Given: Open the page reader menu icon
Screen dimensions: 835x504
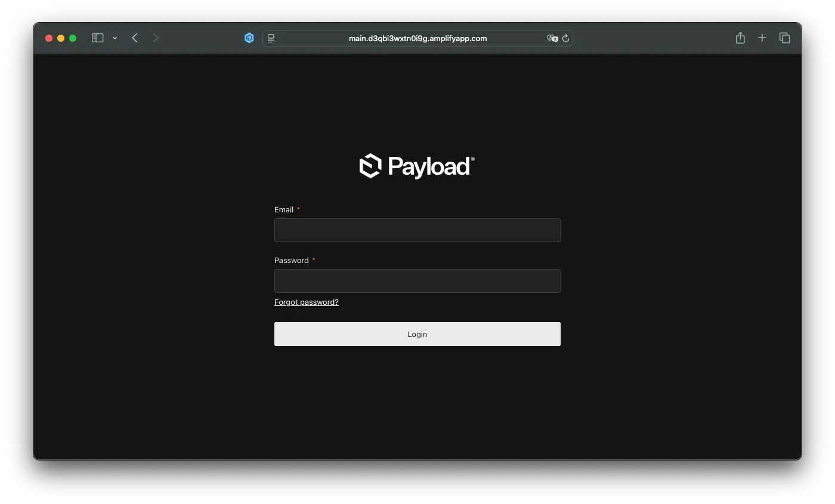Looking at the screenshot, I should coord(271,38).
